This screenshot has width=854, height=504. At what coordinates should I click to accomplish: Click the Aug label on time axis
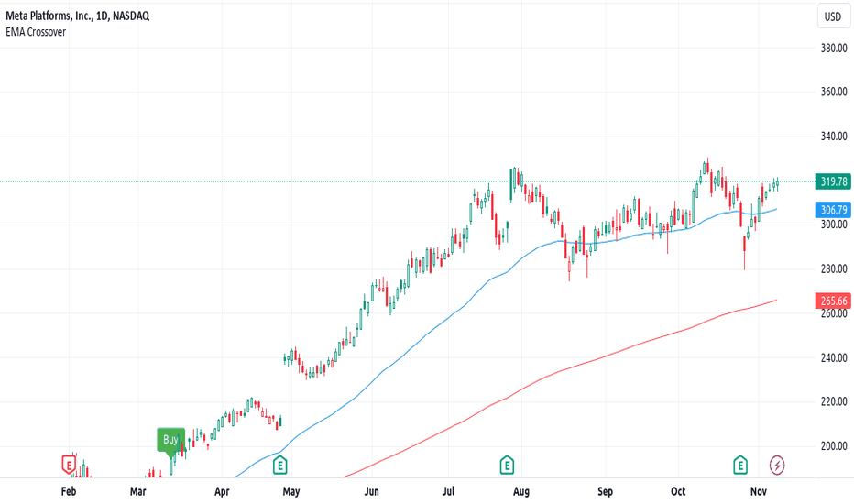tap(521, 491)
